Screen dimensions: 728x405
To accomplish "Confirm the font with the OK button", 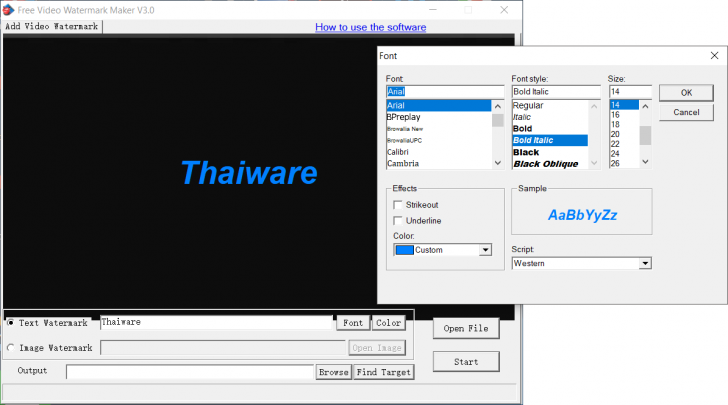I will pyautogui.click(x=686, y=92).
